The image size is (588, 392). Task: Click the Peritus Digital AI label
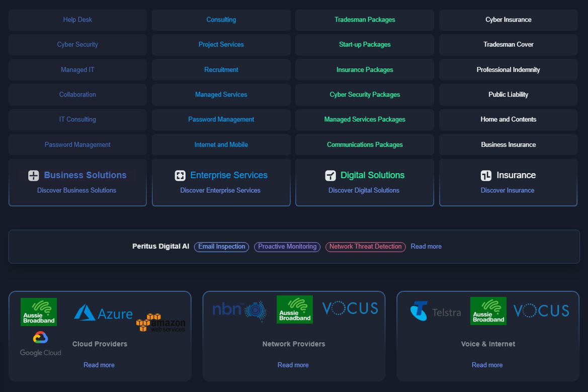pyautogui.click(x=160, y=247)
